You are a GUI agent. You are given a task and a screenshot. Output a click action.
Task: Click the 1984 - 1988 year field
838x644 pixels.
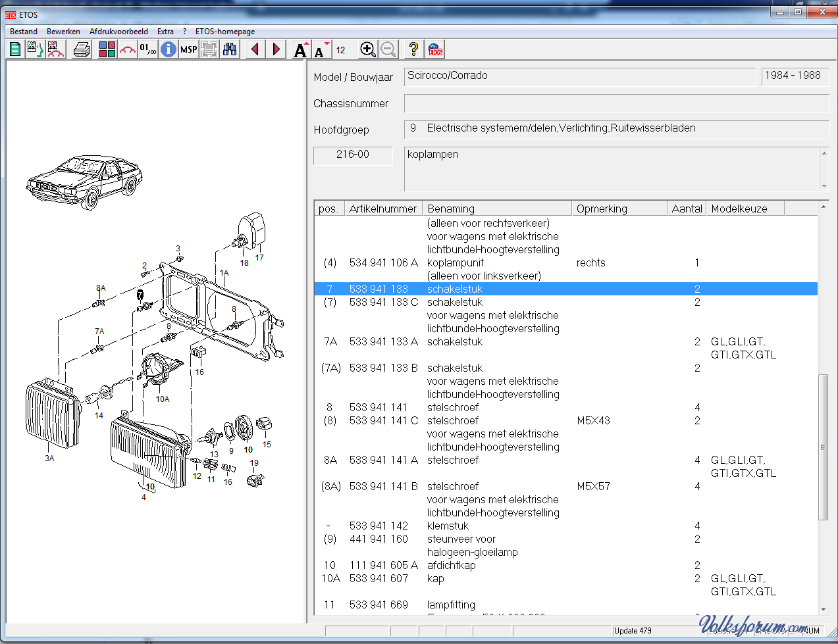pyautogui.click(x=795, y=76)
